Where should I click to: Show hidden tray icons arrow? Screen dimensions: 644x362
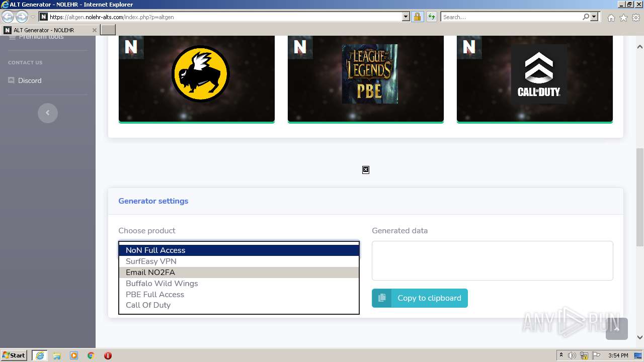[x=561, y=355]
